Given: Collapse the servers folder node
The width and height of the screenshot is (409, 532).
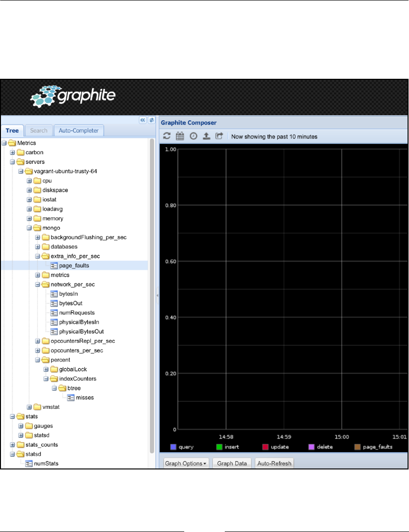Looking at the screenshot, I should tap(12, 162).
